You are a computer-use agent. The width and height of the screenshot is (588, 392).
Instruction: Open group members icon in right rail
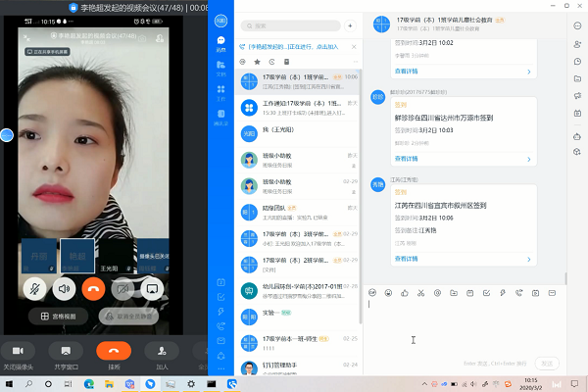click(577, 44)
